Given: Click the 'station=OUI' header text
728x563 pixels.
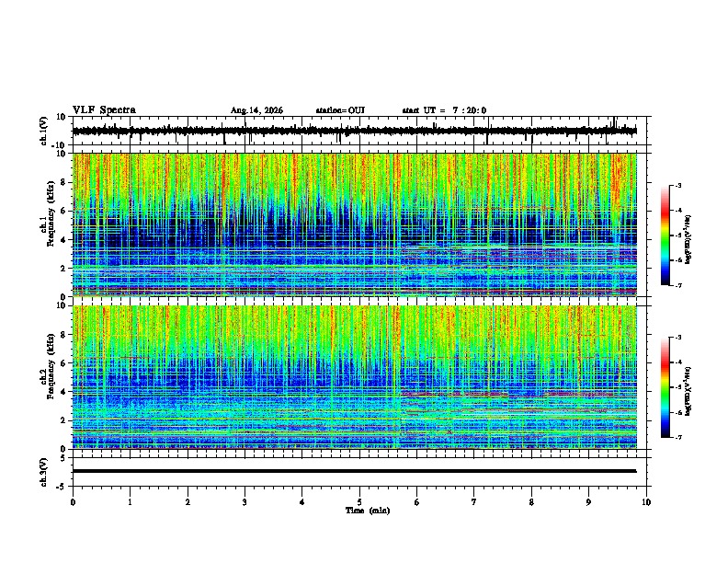Looking at the screenshot, I should click(x=340, y=110).
